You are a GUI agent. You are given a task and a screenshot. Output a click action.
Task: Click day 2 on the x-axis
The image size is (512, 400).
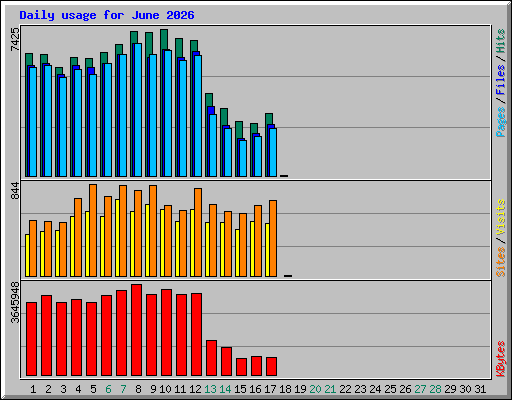tap(48, 389)
